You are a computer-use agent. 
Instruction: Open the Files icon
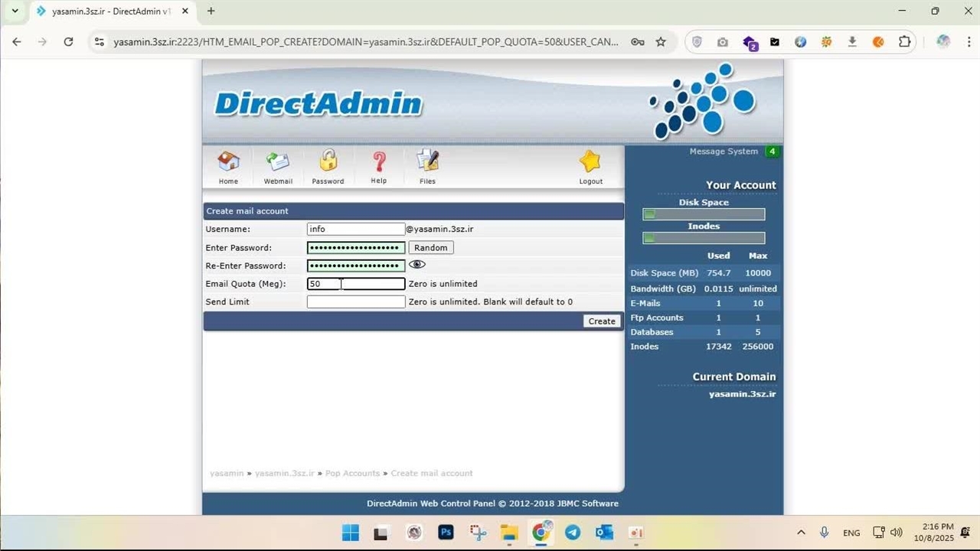point(427,161)
